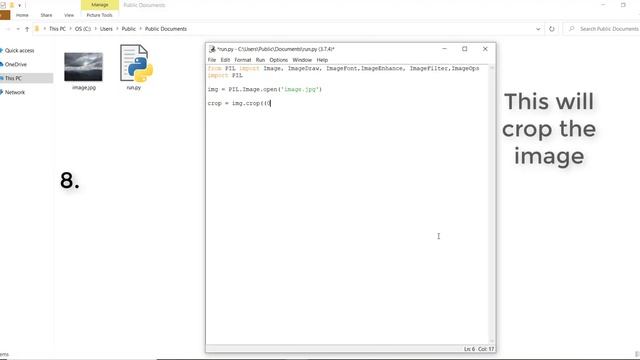
Task: Go to This PC breadcrumb
Action: pyautogui.click(x=57, y=29)
